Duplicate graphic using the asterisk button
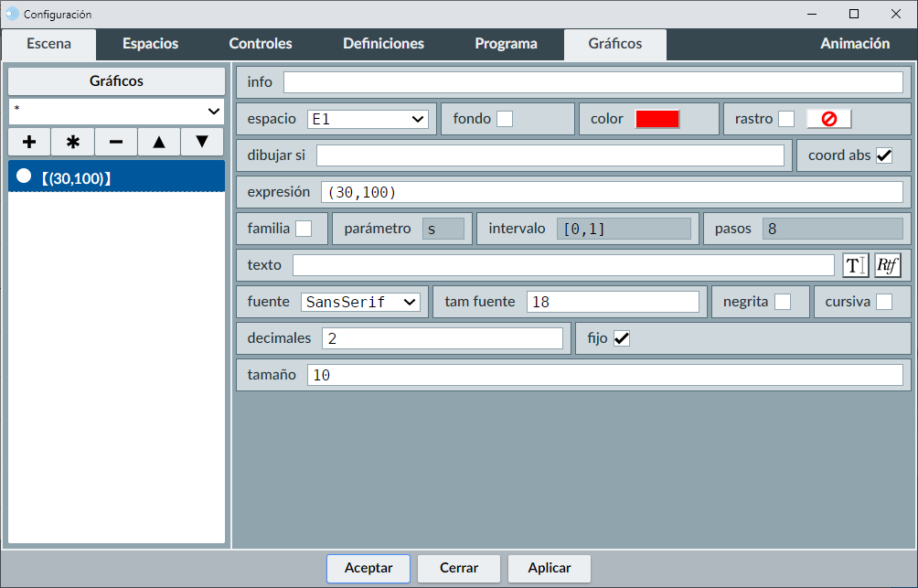The width and height of the screenshot is (918, 588). [x=73, y=142]
